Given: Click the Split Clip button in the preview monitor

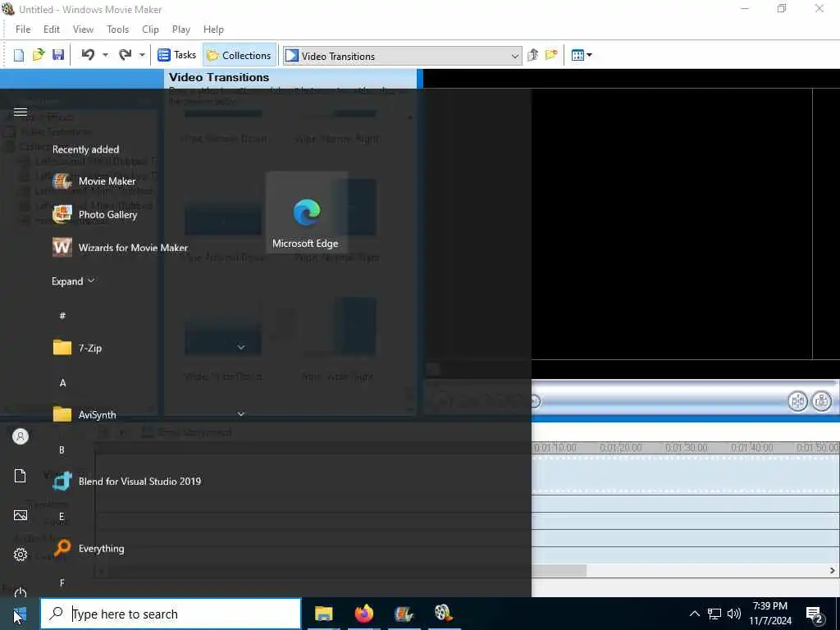Looking at the screenshot, I should (x=797, y=400).
